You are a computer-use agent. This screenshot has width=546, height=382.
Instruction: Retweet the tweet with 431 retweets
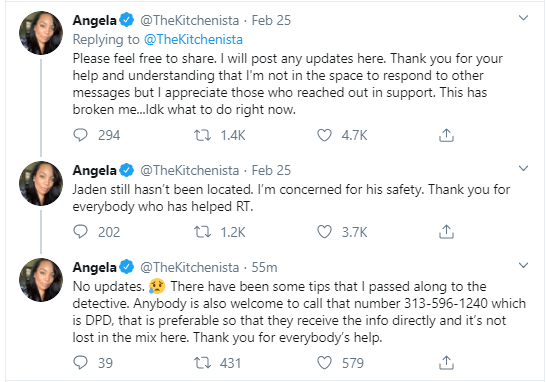202,362
